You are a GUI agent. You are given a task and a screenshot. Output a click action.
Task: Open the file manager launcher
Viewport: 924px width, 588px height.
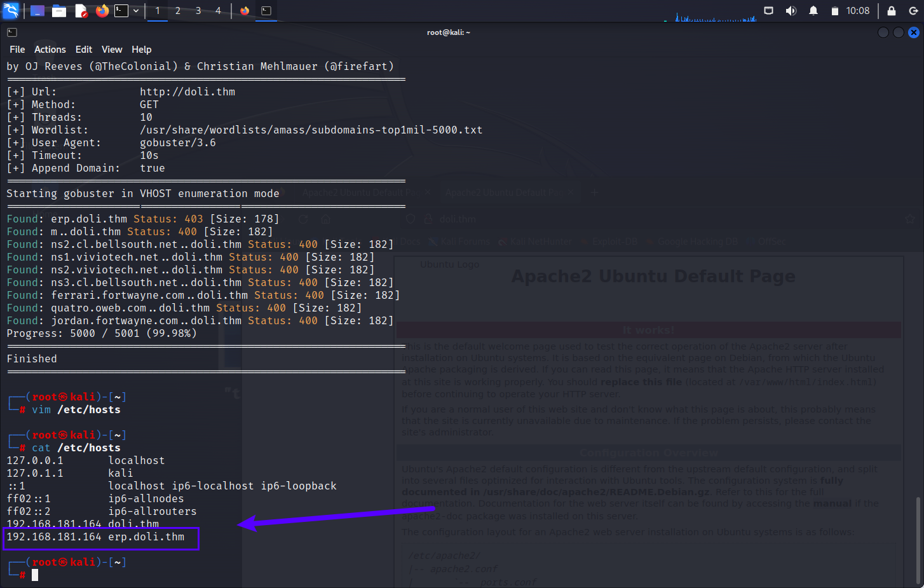[59, 11]
